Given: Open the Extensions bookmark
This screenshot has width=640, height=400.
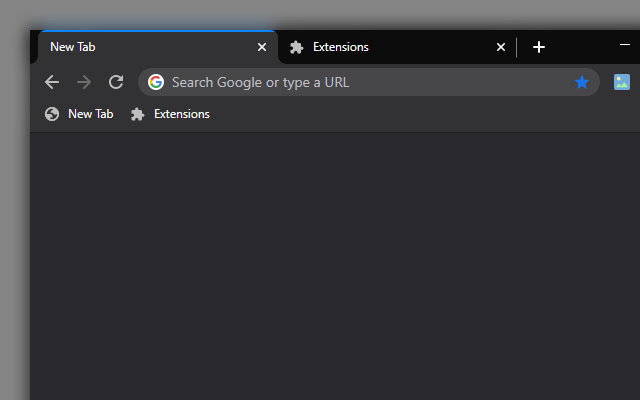Looking at the screenshot, I should pyautogui.click(x=170, y=114).
